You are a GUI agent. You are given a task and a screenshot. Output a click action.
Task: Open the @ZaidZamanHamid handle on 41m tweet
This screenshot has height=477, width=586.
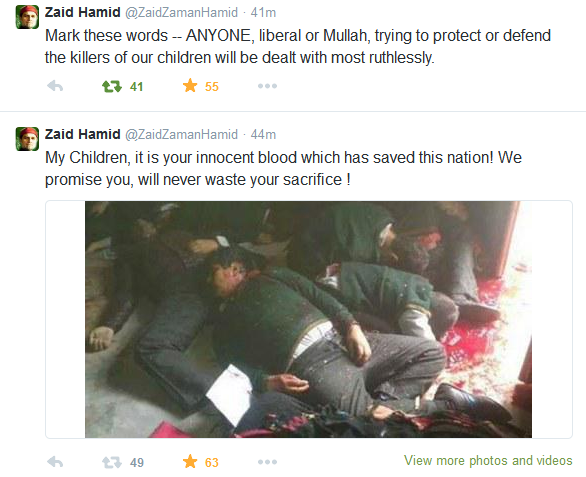pyautogui.click(x=181, y=12)
